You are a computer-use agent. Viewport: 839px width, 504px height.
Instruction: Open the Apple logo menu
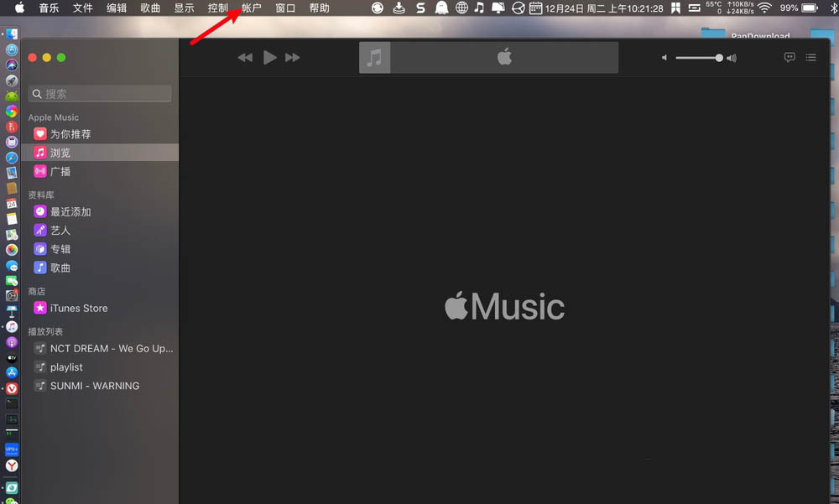(x=19, y=8)
